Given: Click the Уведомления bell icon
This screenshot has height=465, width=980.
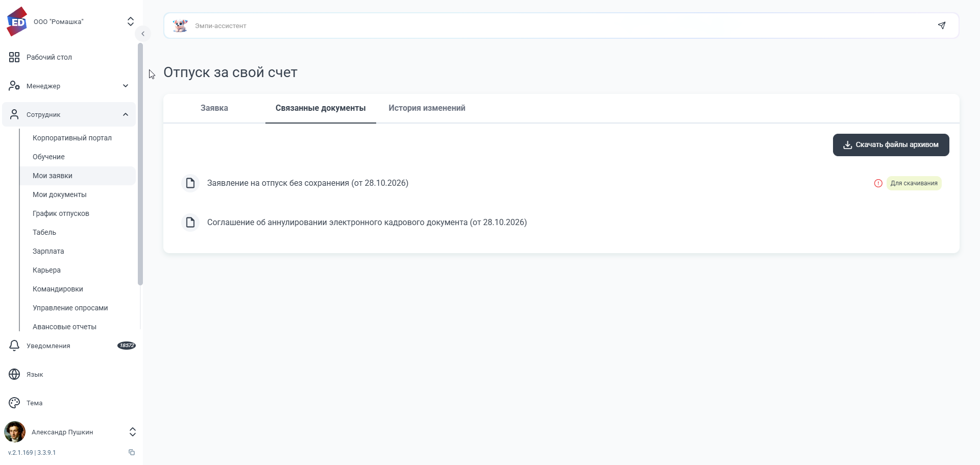Looking at the screenshot, I should pos(14,346).
